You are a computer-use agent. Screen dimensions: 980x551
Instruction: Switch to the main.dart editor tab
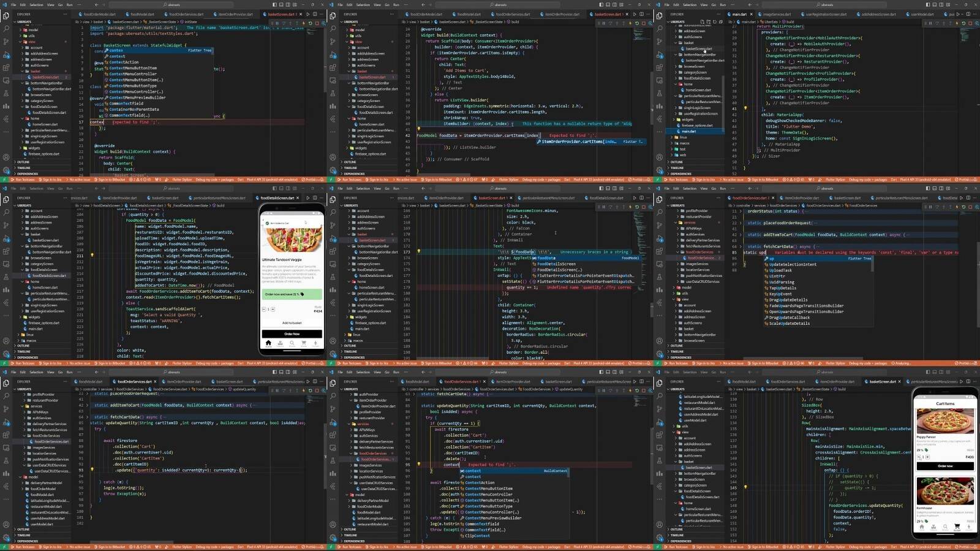[x=739, y=14]
